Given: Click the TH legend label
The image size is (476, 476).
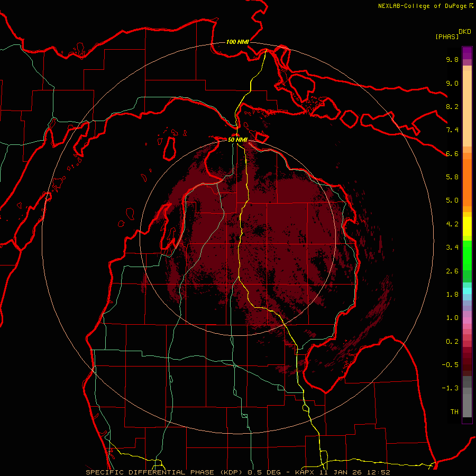Looking at the screenshot, I should click(x=454, y=412).
